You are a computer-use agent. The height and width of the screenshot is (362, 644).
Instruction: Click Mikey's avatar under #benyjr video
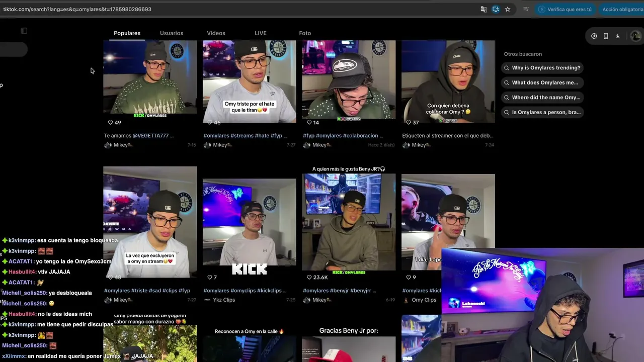pyautogui.click(x=306, y=300)
